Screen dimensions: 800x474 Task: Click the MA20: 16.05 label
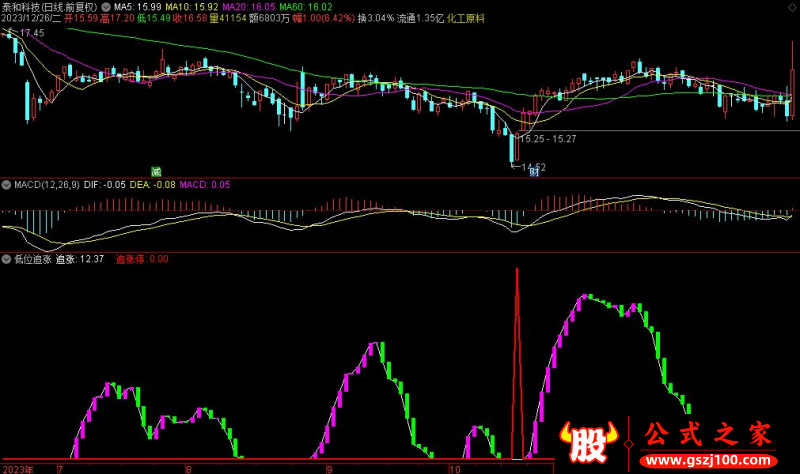(248, 7)
